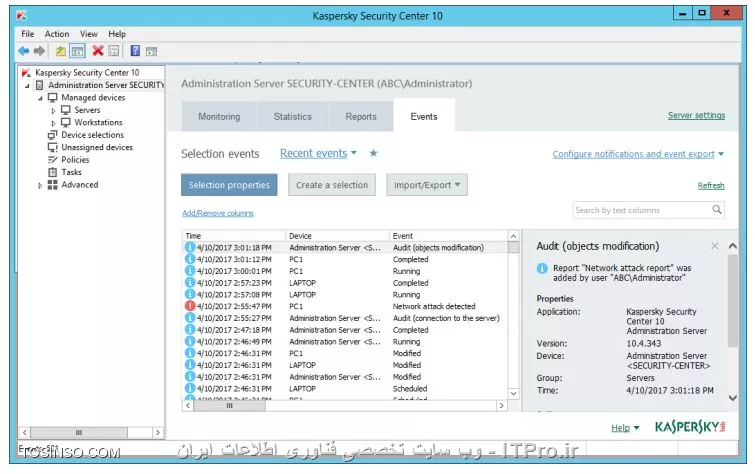Screen dimensions: 755x474
Task: Close the Audit (objects modification) details panel
Action: (715, 246)
